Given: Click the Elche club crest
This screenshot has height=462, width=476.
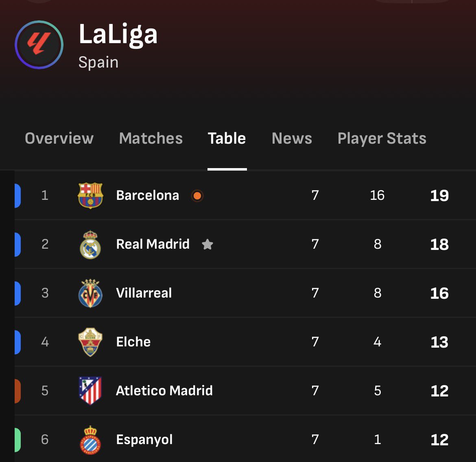Looking at the screenshot, I should pos(90,342).
